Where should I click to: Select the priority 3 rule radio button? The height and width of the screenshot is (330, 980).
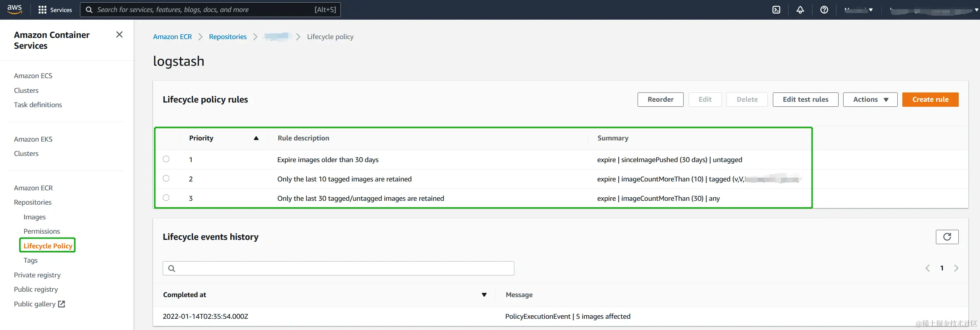[x=166, y=198]
